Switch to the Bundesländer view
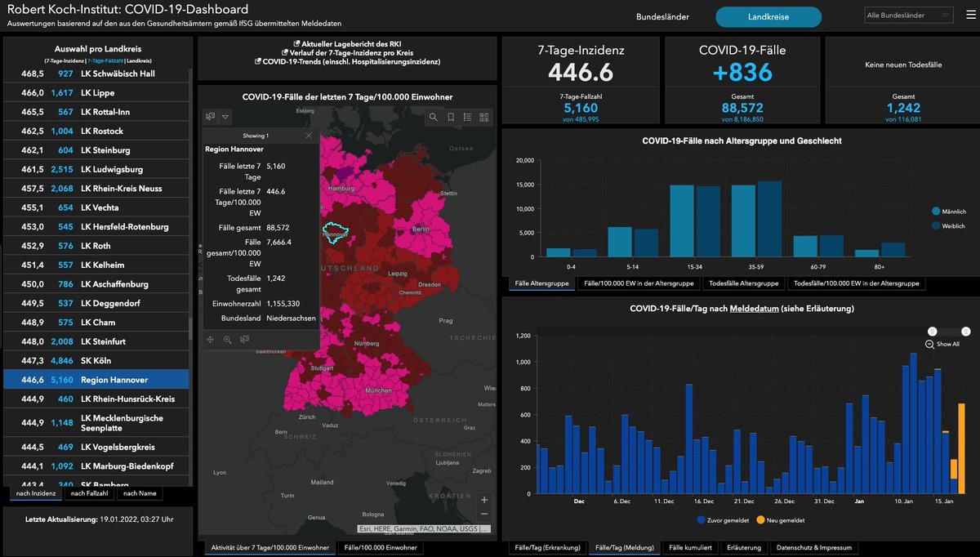Screen dimensions: 980x557 [662, 17]
